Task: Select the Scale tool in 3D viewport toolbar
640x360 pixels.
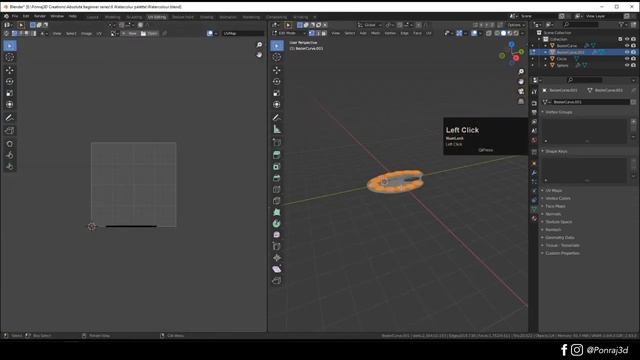Action: [x=276, y=93]
